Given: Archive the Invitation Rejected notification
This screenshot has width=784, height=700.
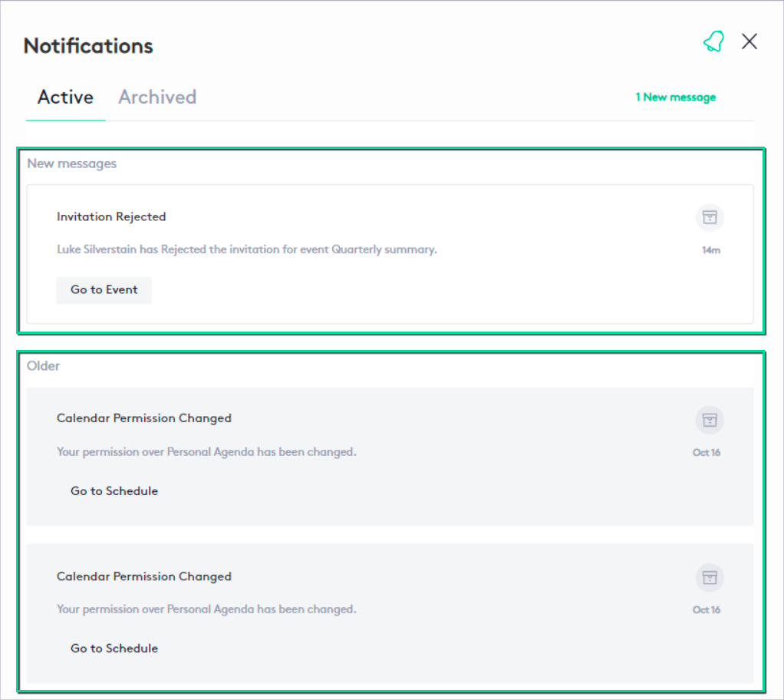Looking at the screenshot, I should coord(710,217).
